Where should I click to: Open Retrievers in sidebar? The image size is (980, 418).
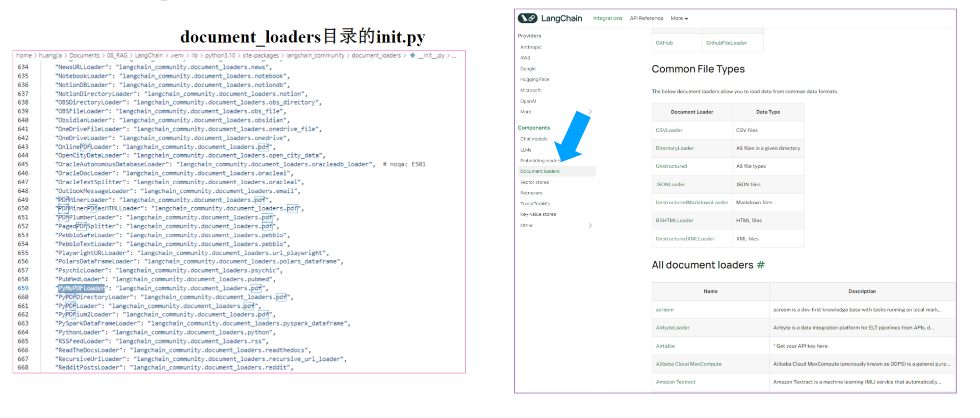coord(531,193)
